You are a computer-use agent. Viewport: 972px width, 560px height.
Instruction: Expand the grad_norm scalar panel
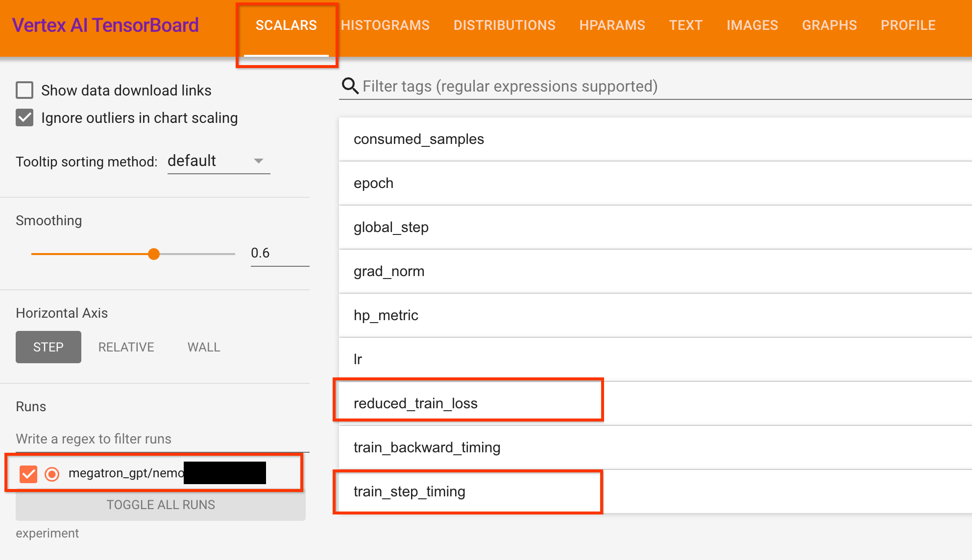coord(389,271)
